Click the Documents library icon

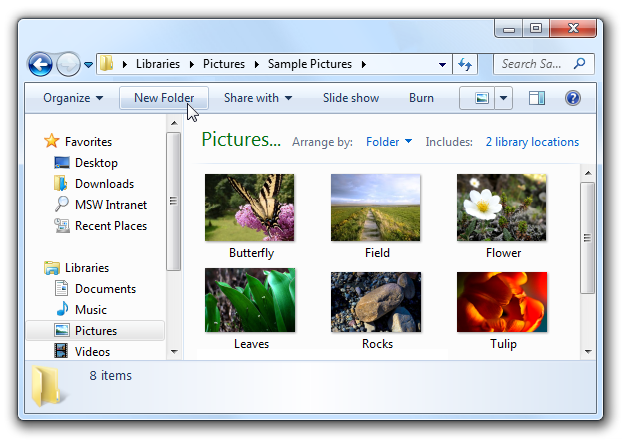(61, 288)
